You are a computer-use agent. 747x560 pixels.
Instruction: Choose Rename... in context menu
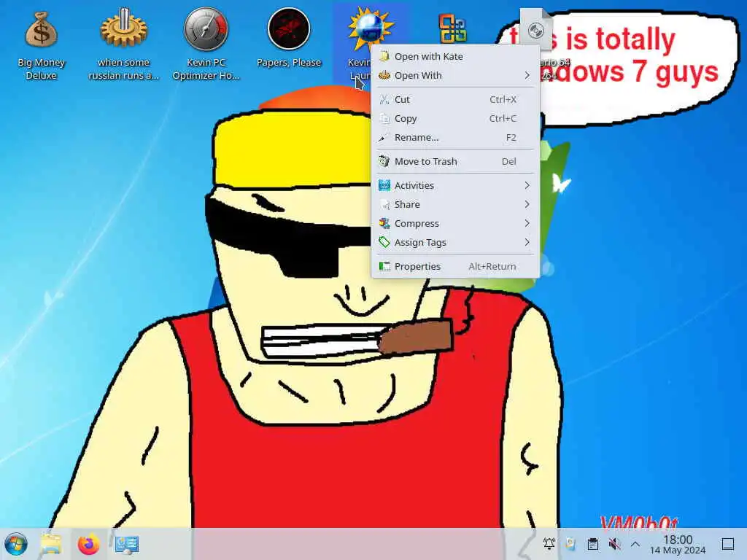tap(455, 137)
